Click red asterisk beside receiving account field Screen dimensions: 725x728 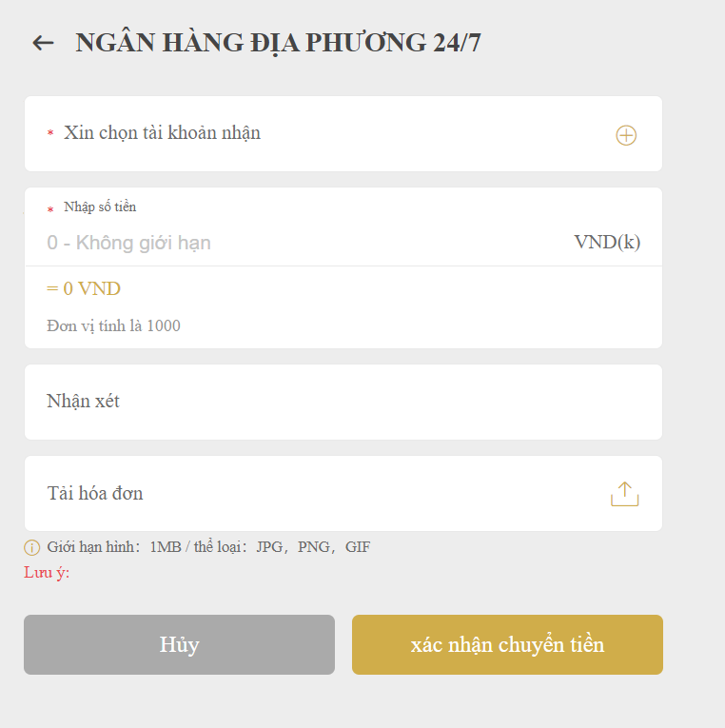50,134
